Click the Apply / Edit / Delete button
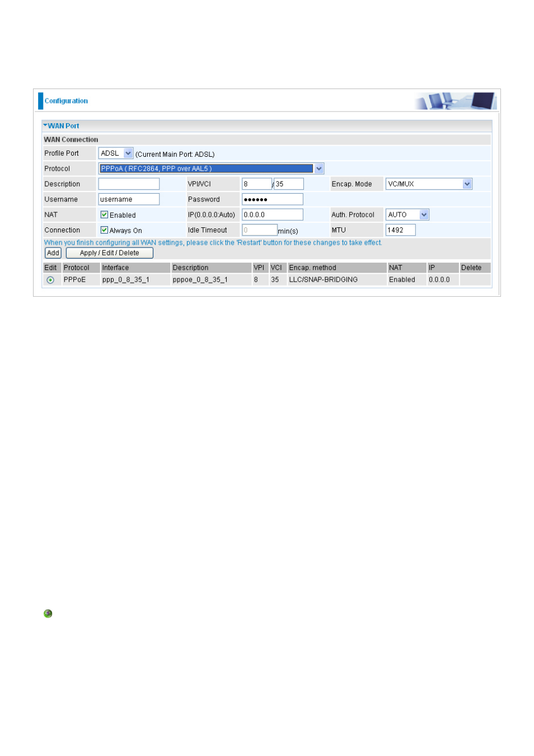 [x=110, y=253]
